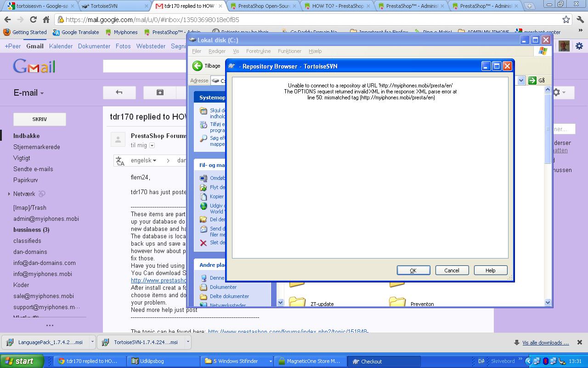Bookmark this page with star icon
The image size is (588, 368).
tap(566, 20)
